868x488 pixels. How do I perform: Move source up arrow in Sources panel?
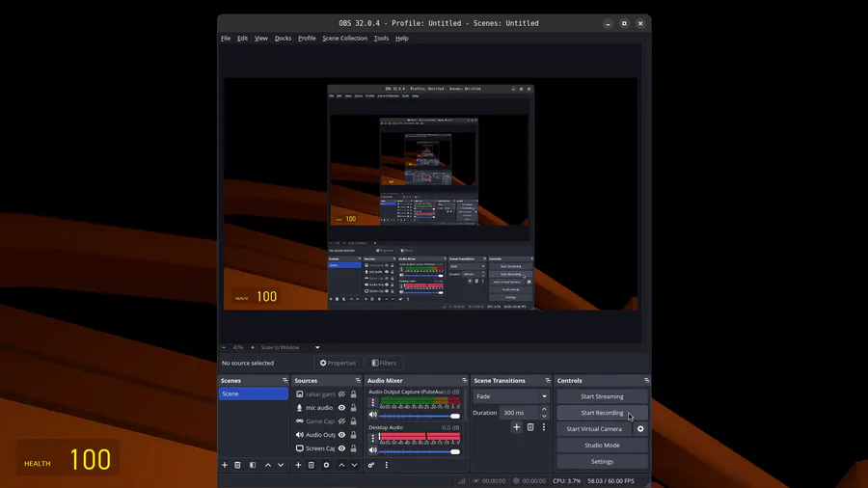click(x=341, y=465)
